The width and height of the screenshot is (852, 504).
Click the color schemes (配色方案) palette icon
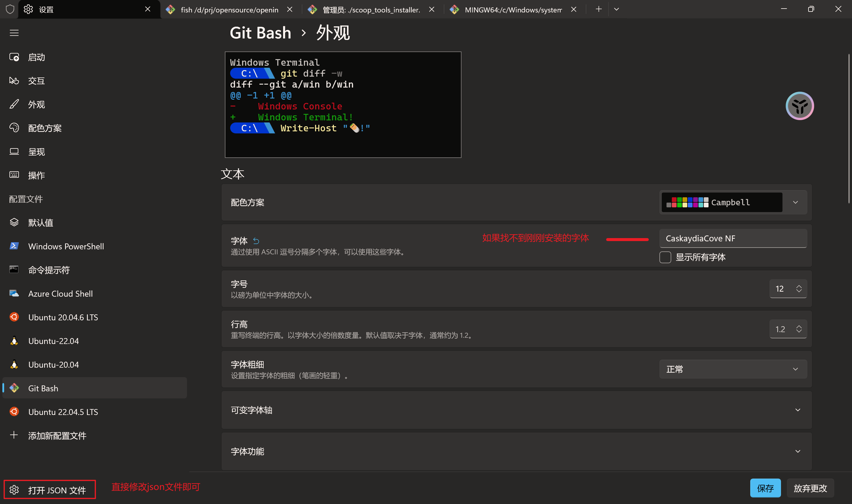[14, 128]
